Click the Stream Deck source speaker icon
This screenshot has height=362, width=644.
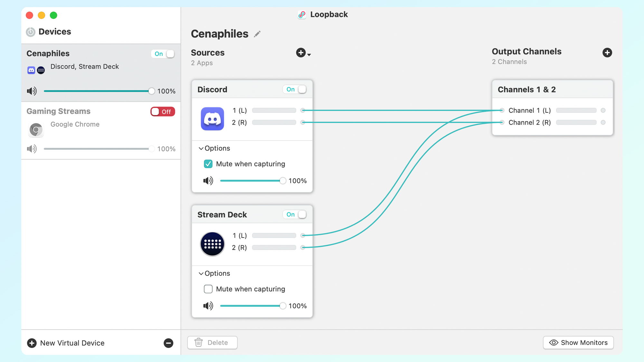(208, 306)
